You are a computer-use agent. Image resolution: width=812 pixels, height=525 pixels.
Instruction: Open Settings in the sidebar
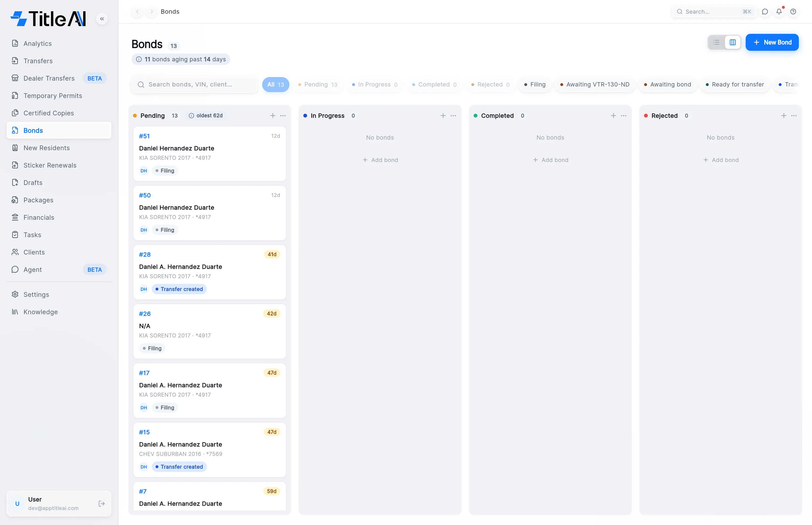click(x=59, y=294)
